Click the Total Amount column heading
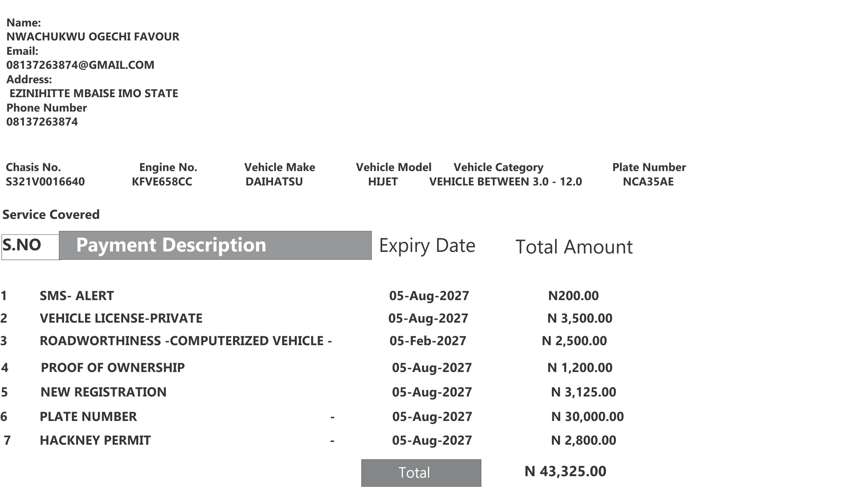The width and height of the screenshot is (868, 489). click(x=574, y=247)
